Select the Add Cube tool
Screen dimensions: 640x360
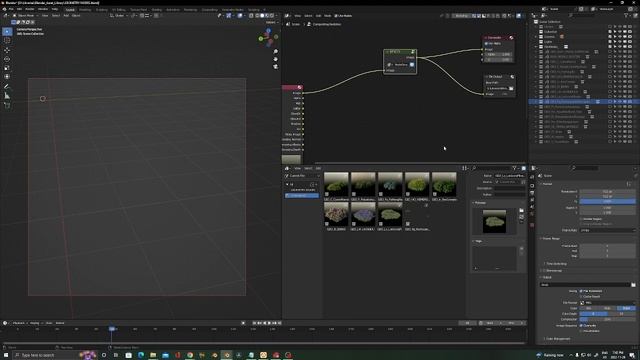[x=7, y=105]
